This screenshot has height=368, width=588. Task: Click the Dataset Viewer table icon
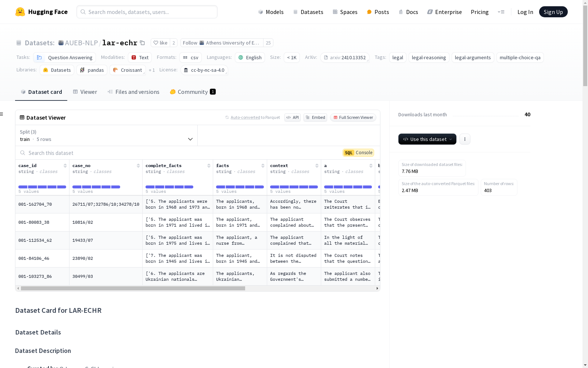point(22,117)
